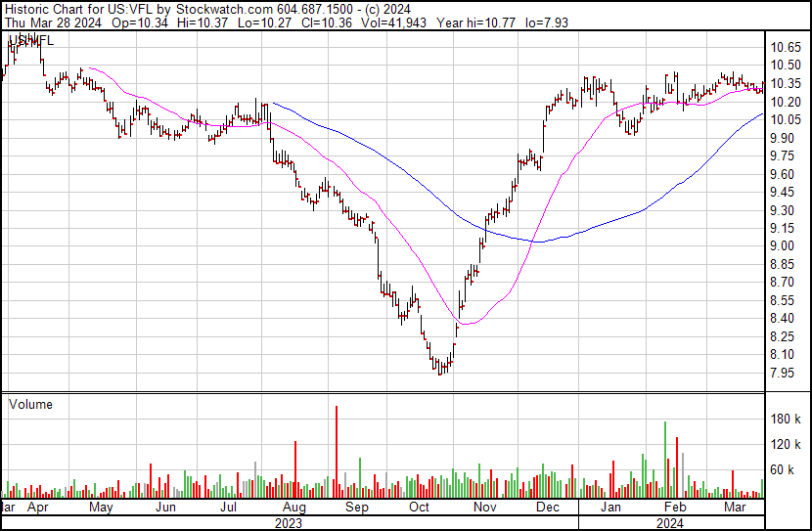Click the US:VFL ticker label in the chart corner
This screenshot has width=812, height=531.
click(31, 40)
